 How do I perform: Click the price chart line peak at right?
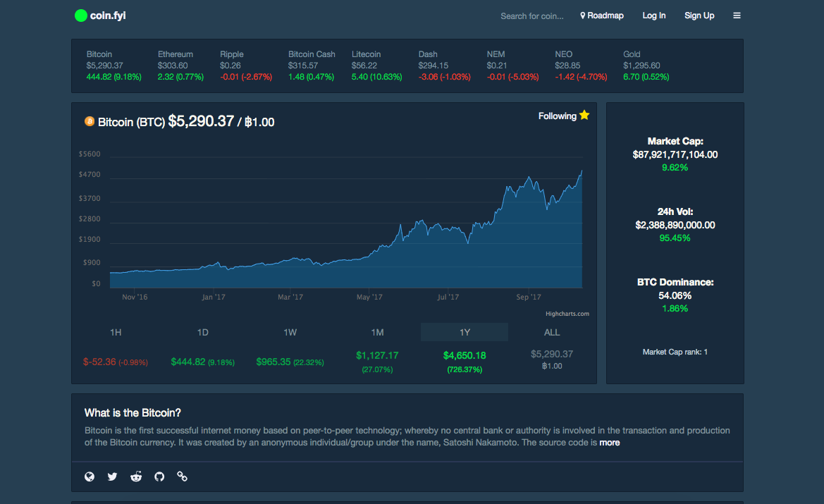pyautogui.click(x=582, y=171)
